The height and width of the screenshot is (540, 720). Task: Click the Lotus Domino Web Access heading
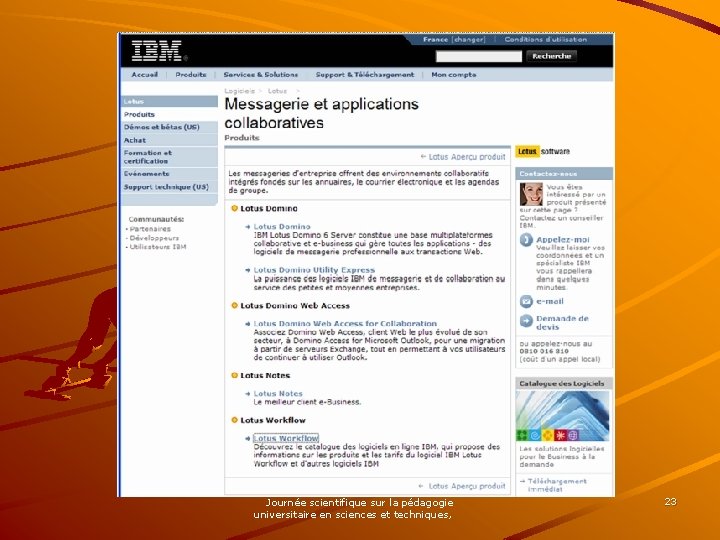pos(295,306)
